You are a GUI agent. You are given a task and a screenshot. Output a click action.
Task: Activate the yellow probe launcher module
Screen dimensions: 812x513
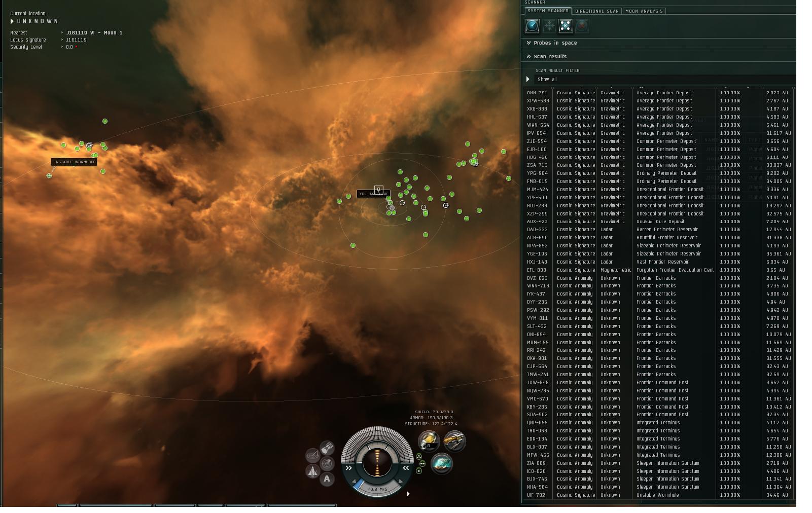[x=429, y=441]
